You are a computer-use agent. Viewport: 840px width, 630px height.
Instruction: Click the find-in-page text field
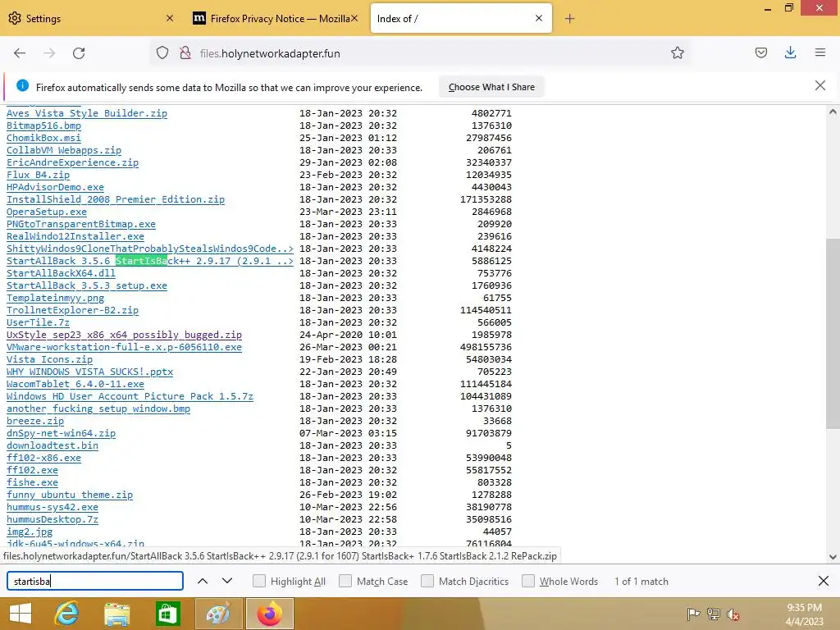tap(95, 582)
